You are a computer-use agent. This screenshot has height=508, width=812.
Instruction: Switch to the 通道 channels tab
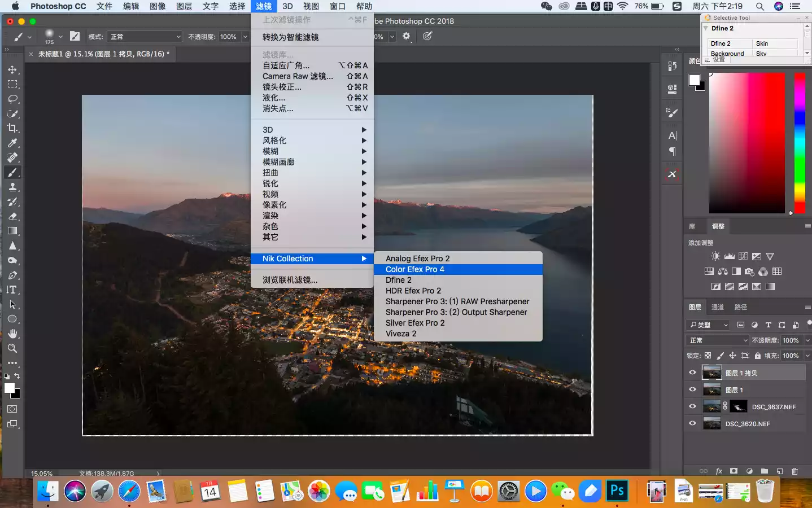point(717,307)
